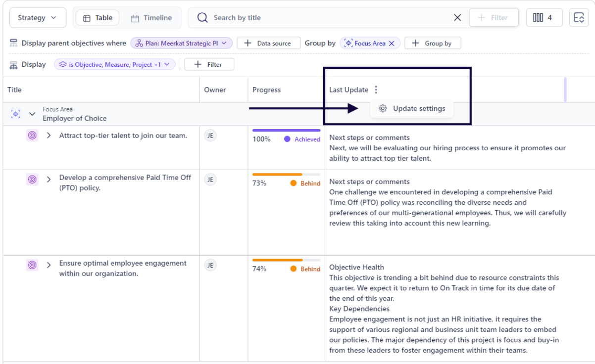This screenshot has width=595, height=364.
Task: Expand the Develop comprehensive PTO policy objective
Action: pyautogui.click(x=49, y=179)
